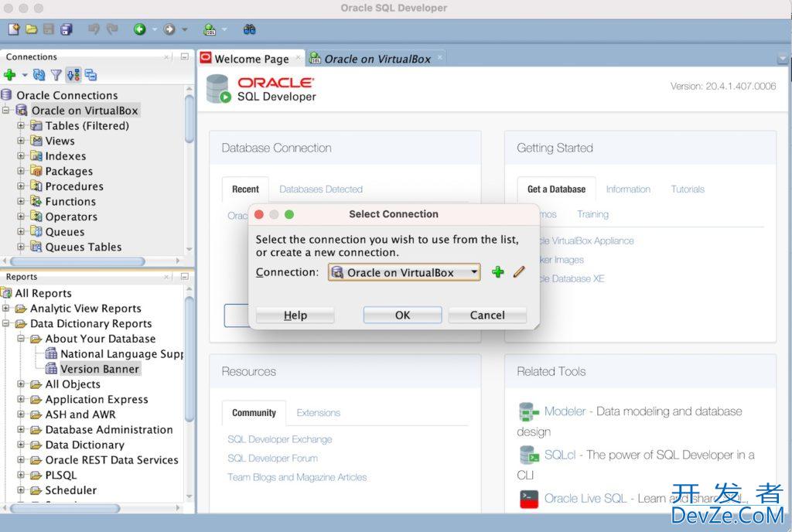
Task: Click the binoculars Find DB Object icon
Action: pyautogui.click(x=250, y=29)
